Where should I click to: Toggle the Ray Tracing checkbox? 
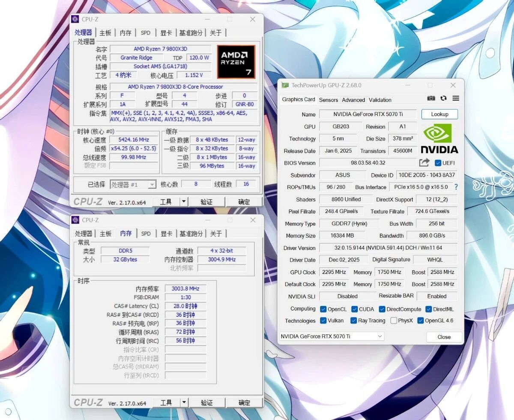pos(353,321)
